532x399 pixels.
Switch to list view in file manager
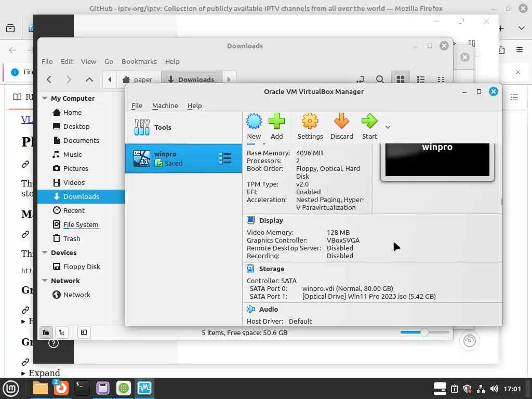(421, 79)
